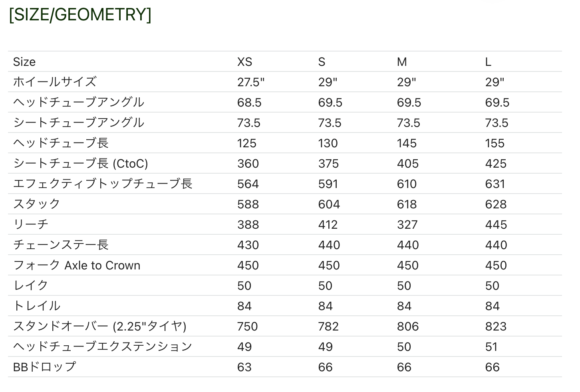
Task: Click the シートチューブ長 (CtoC) row label
Action: (80, 163)
